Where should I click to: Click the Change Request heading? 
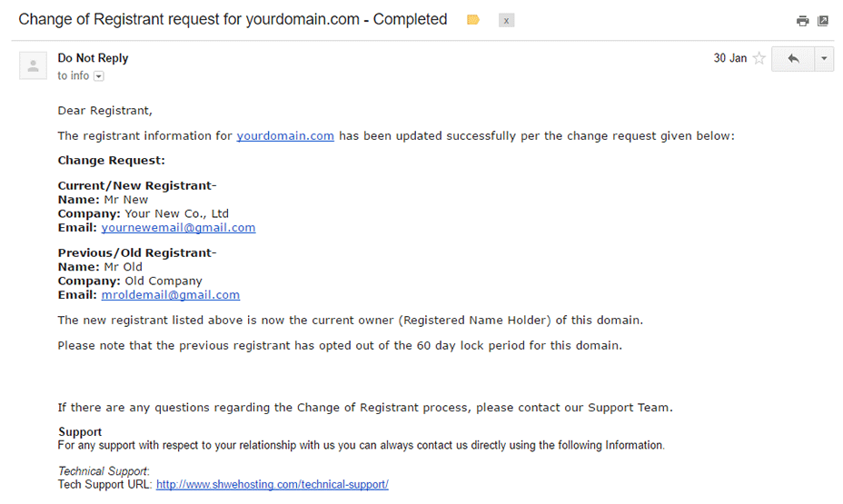tap(112, 161)
